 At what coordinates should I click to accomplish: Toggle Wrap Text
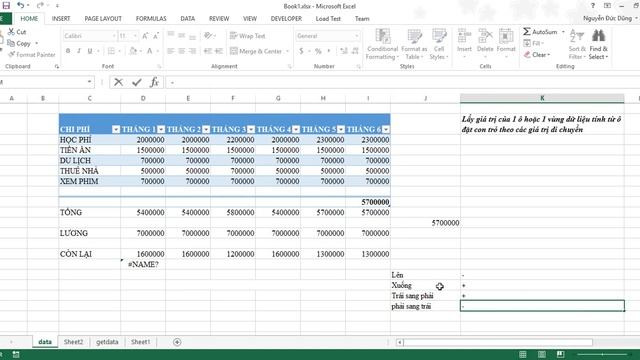click(247, 36)
